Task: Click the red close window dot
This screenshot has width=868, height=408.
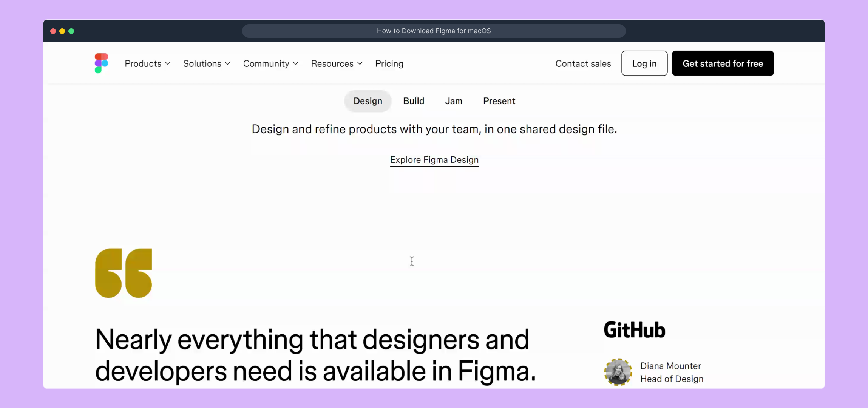Action: point(53,31)
